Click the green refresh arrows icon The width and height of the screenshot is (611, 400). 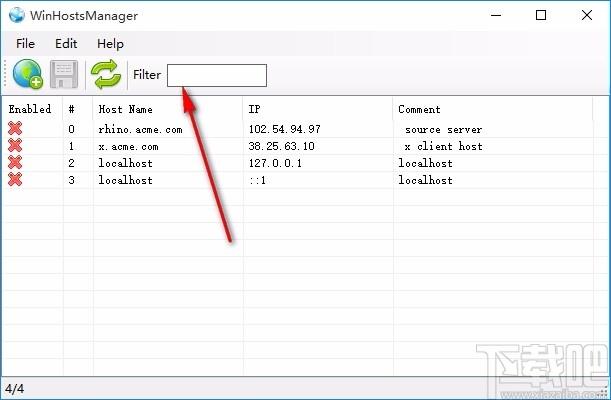point(106,74)
